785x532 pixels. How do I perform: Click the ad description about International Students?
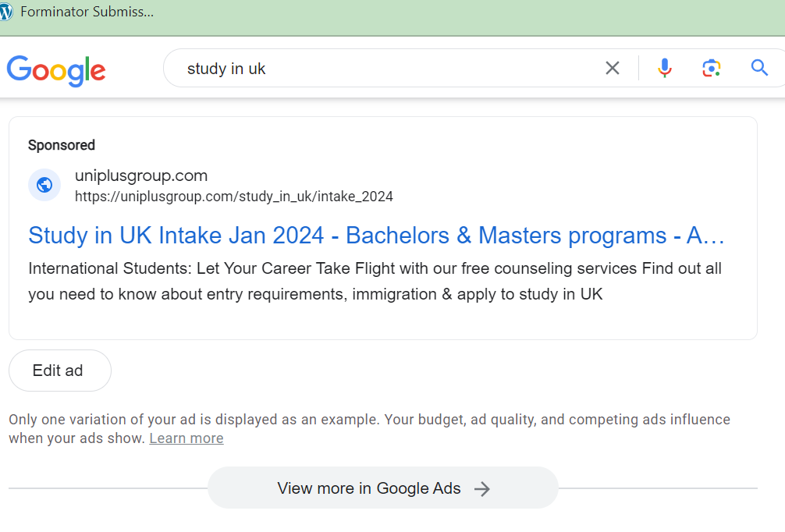(375, 282)
